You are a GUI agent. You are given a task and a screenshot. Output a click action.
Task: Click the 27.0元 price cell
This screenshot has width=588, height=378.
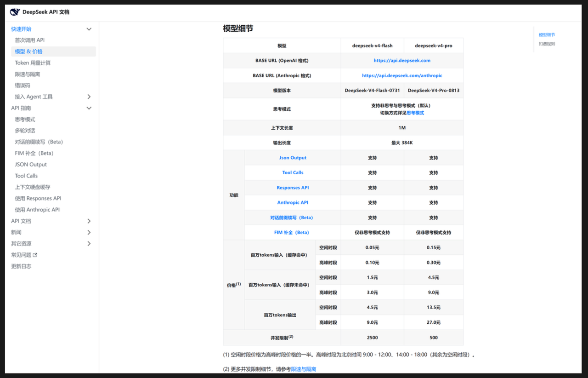[x=434, y=322]
